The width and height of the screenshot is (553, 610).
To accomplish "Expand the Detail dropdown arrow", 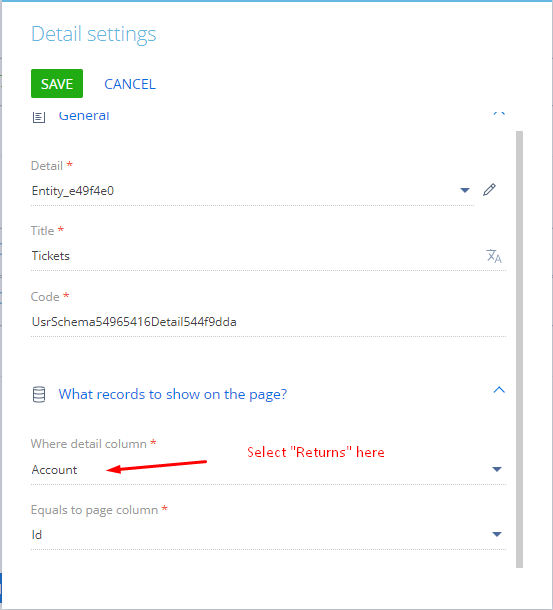I will pyautogui.click(x=465, y=190).
